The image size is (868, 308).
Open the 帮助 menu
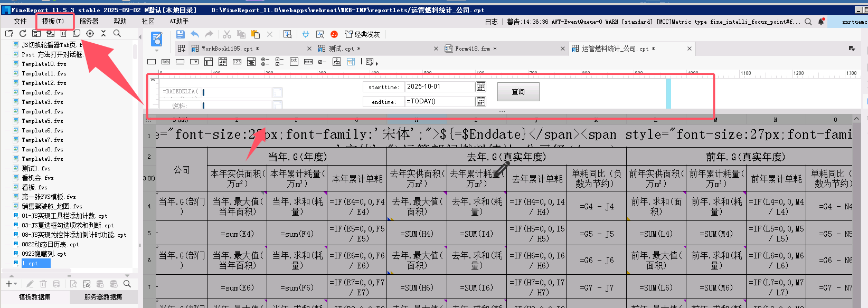(x=120, y=21)
